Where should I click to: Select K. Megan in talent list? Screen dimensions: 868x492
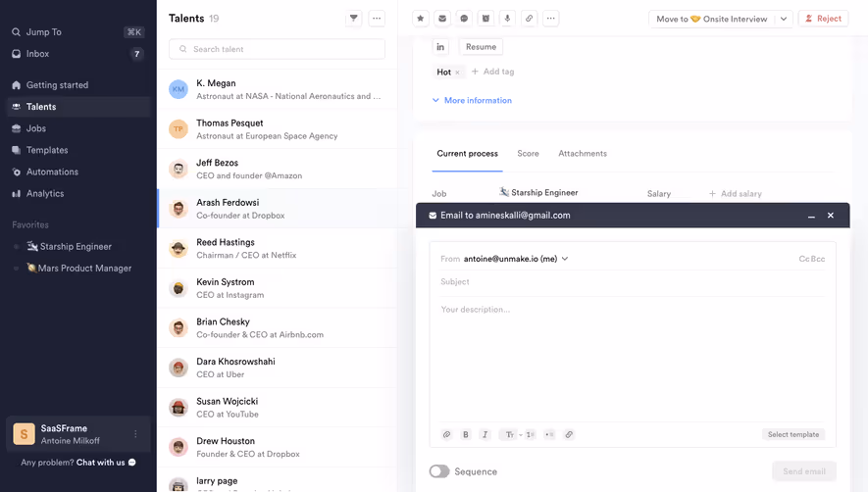278,89
